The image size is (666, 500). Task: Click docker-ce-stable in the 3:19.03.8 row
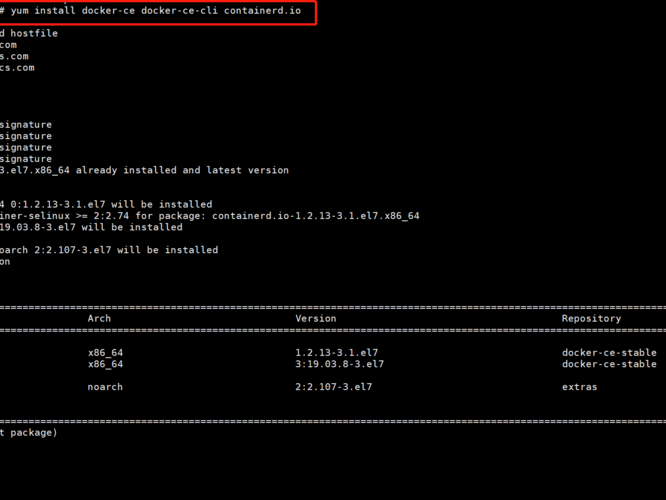(609, 364)
